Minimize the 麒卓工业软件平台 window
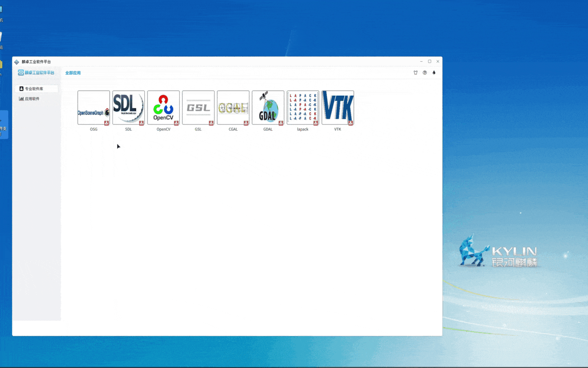Image resolution: width=588 pixels, height=368 pixels. tap(421, 61)
